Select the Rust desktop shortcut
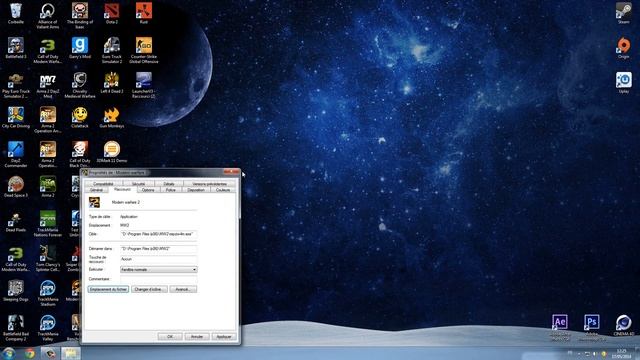 pyautogui.click(x=144, y=13)
